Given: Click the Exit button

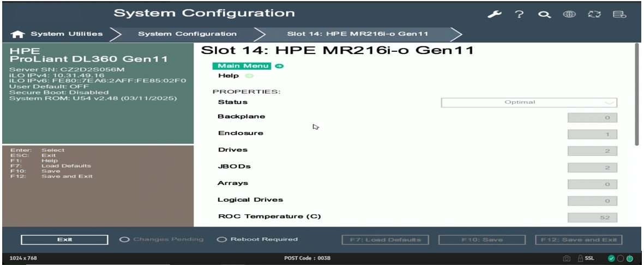Looking at the screenshot, I should click(64, 239).
